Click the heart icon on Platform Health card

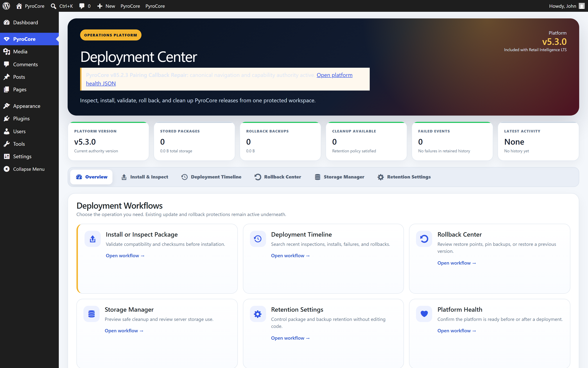(424, 314)
